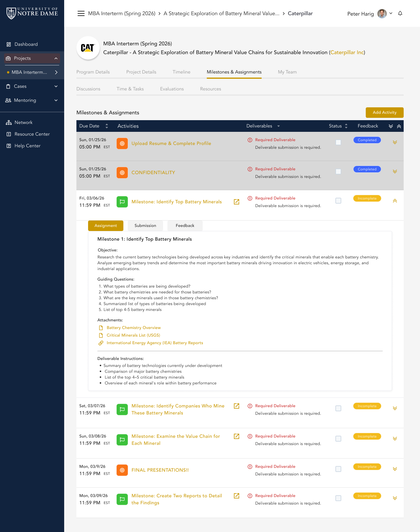The image size is (420, 532).
Task: Click the Mentoring people icon
Action: pyautogui.click(x=8, y=100)
